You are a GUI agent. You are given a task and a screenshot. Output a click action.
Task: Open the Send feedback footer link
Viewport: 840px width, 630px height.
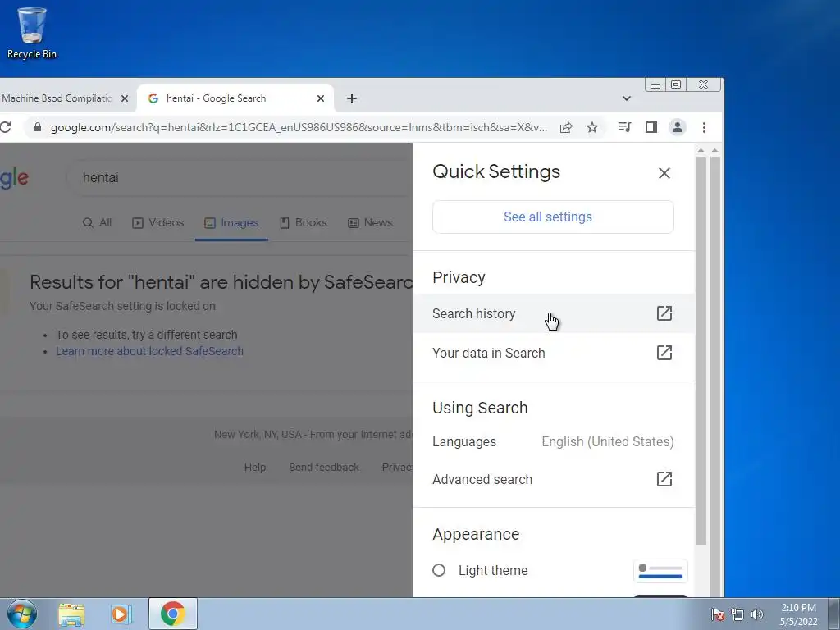click(x=324, y=467)
